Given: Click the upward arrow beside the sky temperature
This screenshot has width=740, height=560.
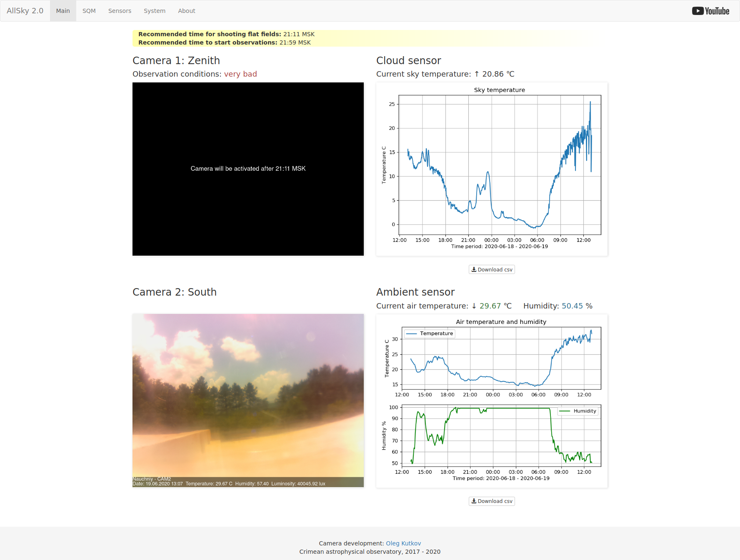Looking at the screenshot, I should coord(477,74).
